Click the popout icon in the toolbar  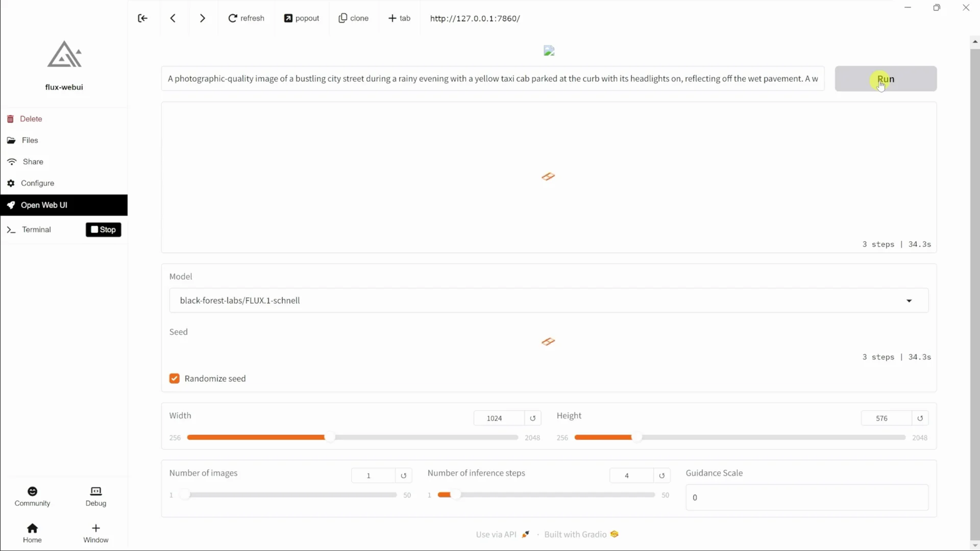coord(289,18)
